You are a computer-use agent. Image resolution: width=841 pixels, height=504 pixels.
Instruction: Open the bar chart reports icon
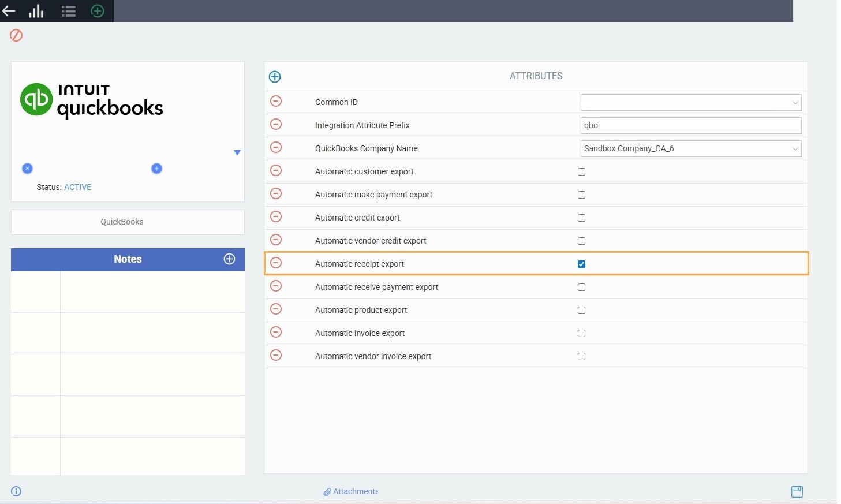[x=36, y=11]
